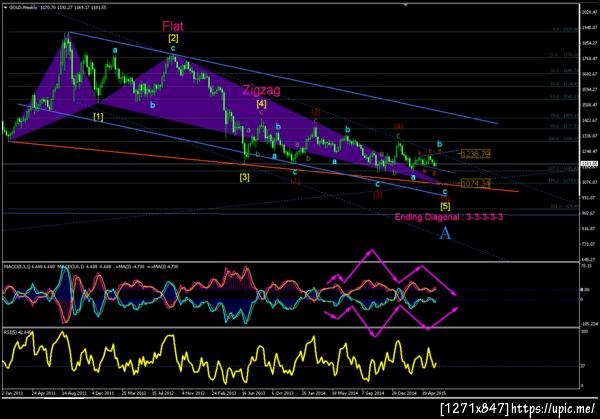The height and width of the screenshot is (419, 600).
Task: Select the yellow '[4]' wave label
Action: 261,103
